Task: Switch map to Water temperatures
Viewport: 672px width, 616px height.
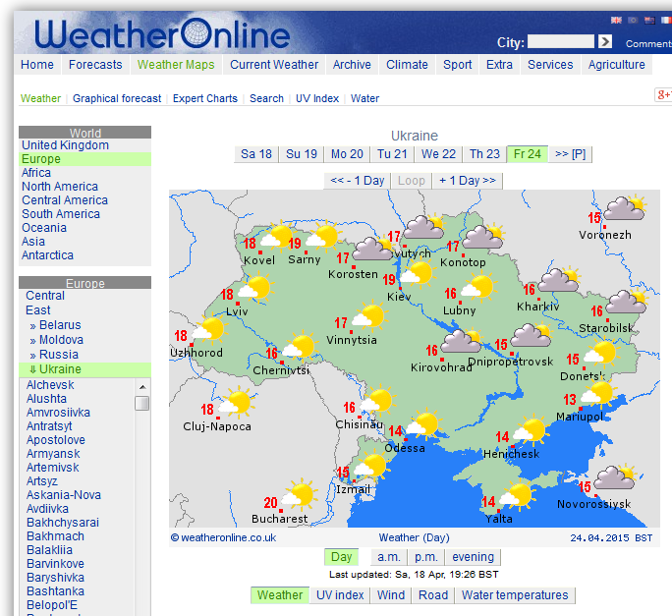Action: point(515,595)
